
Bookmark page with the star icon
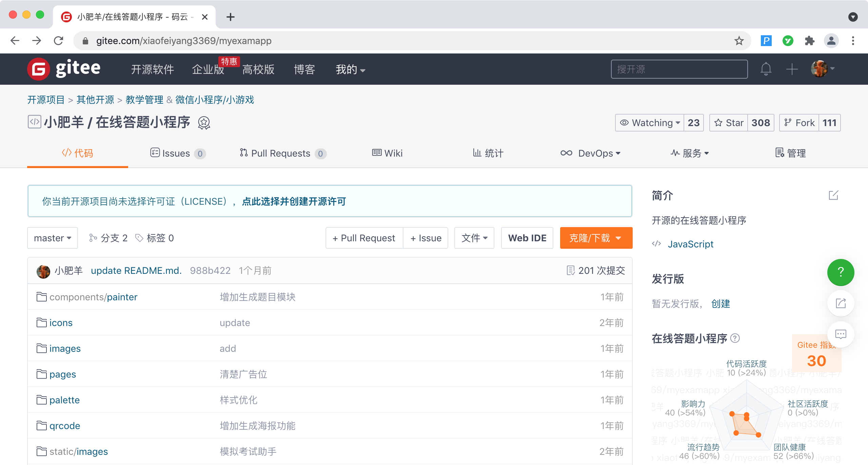[x=739, y=41]
